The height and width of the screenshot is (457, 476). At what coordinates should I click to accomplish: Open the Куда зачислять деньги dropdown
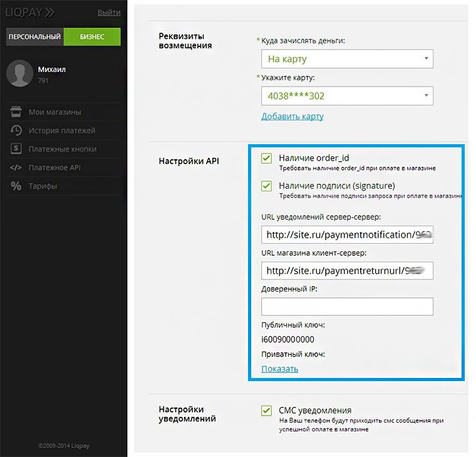point(347,59)
